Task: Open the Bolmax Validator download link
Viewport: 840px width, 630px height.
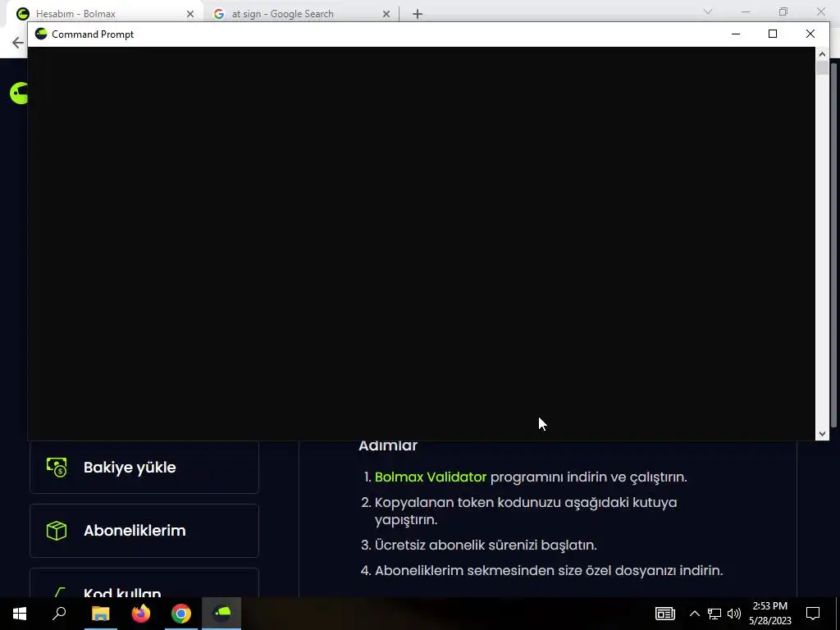Action: [431, 477]
